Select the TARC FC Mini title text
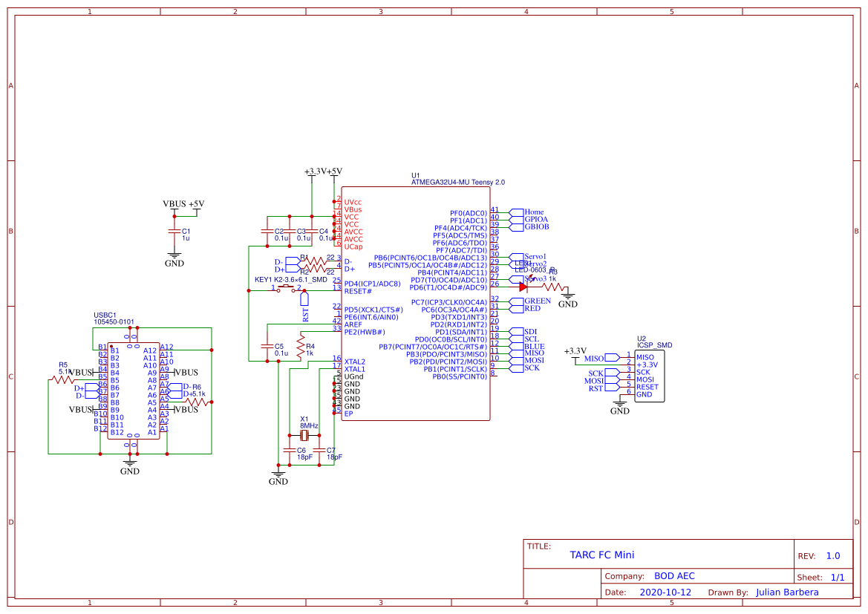The image size is (868, 614). [603, 555]
